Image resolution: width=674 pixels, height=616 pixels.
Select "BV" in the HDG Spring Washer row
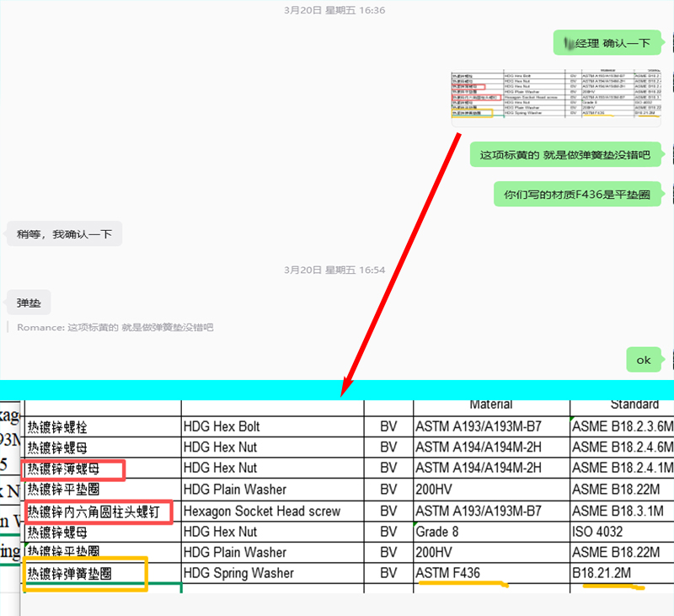pos(388,573)
